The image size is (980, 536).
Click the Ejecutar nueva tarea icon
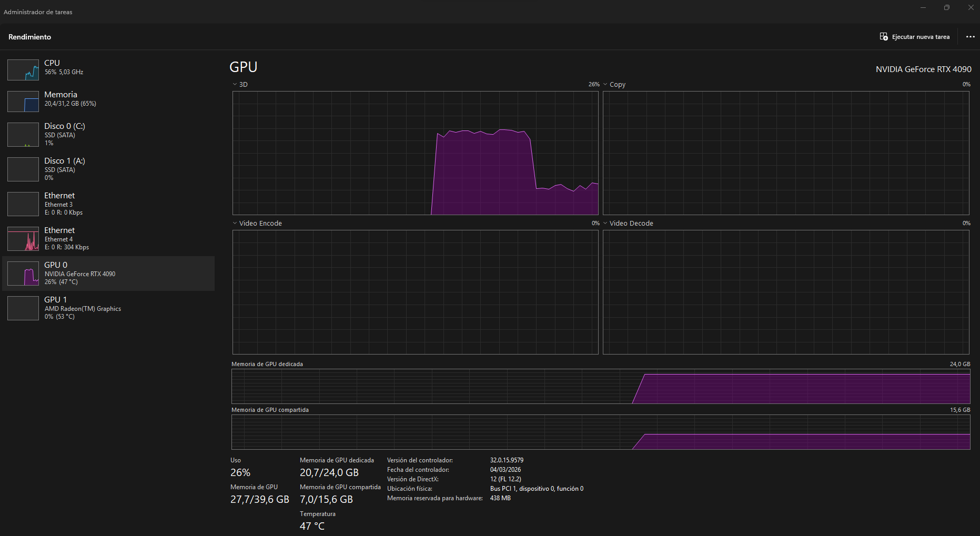click(x=884, y=37)
